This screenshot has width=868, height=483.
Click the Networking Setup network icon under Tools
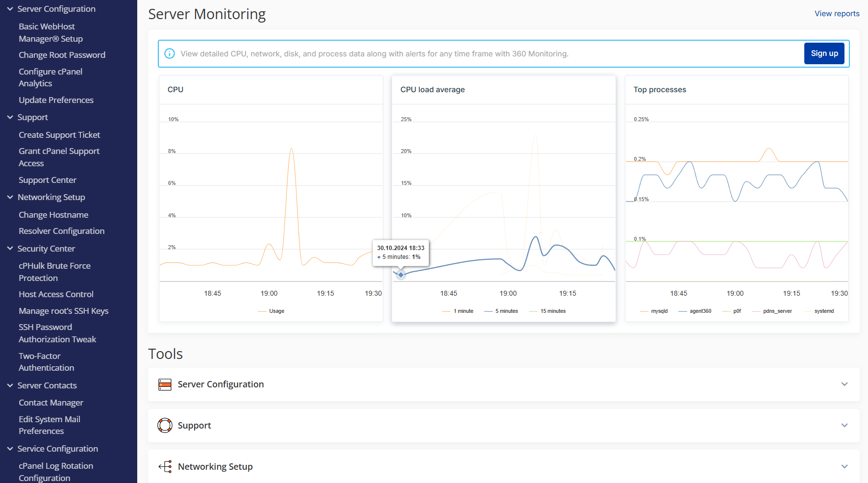coord(165,466)
